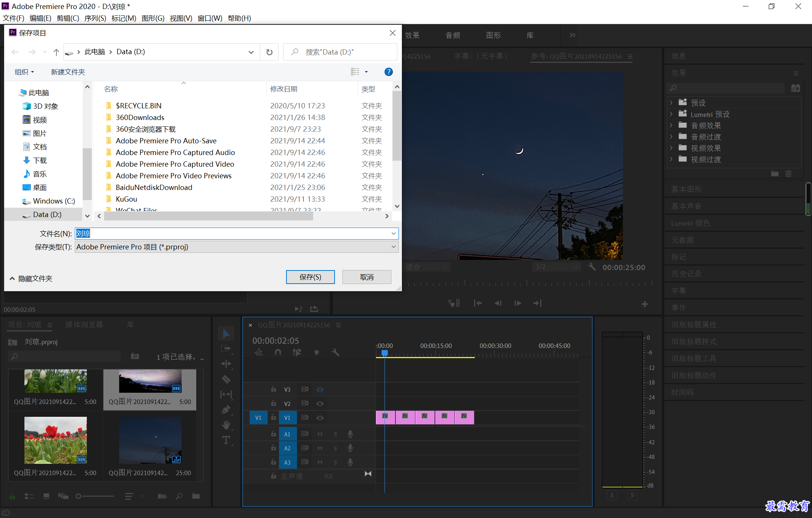Select the Track Select Forward tool

pyautogui.click(x=226, y=349)
